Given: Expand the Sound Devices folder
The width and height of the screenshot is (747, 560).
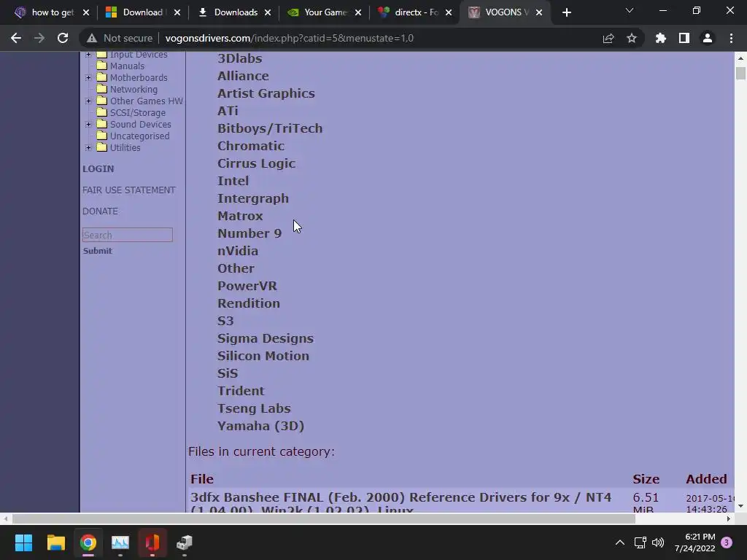Looking at the screenshot, I should [88, 124].
